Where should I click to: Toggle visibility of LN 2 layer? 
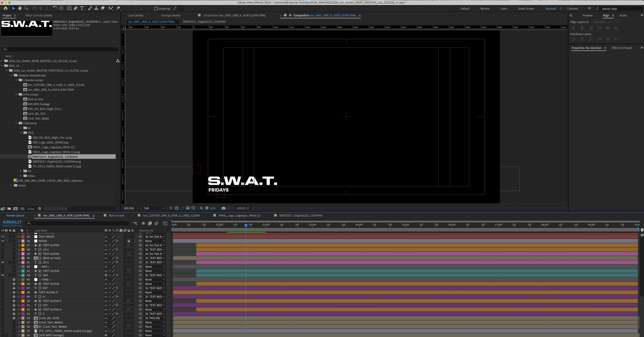2,263
